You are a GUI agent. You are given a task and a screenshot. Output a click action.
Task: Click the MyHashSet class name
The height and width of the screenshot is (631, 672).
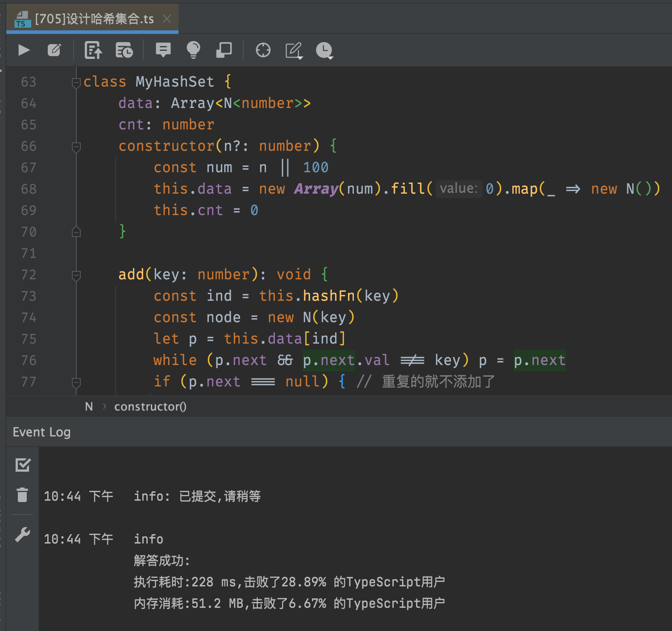(175, 82)
